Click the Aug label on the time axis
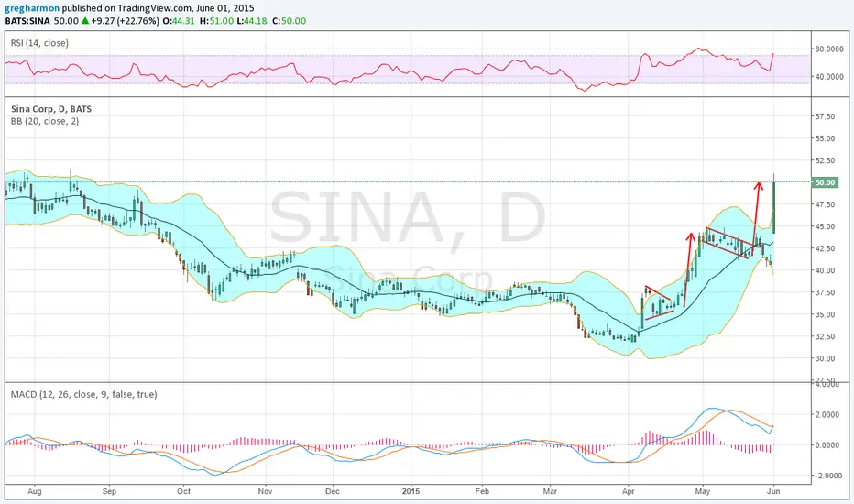 point(34,491)
